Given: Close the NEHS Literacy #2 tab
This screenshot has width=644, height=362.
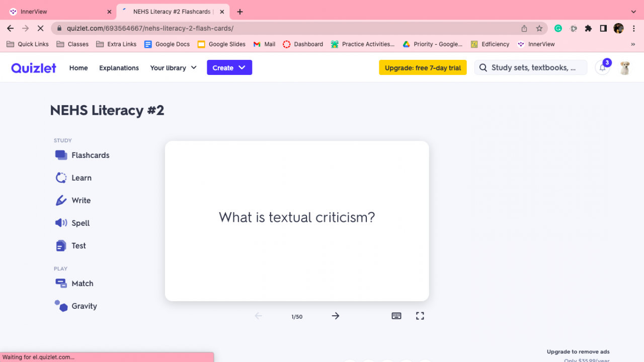Looking at the screenshot, I should (222, 12).
